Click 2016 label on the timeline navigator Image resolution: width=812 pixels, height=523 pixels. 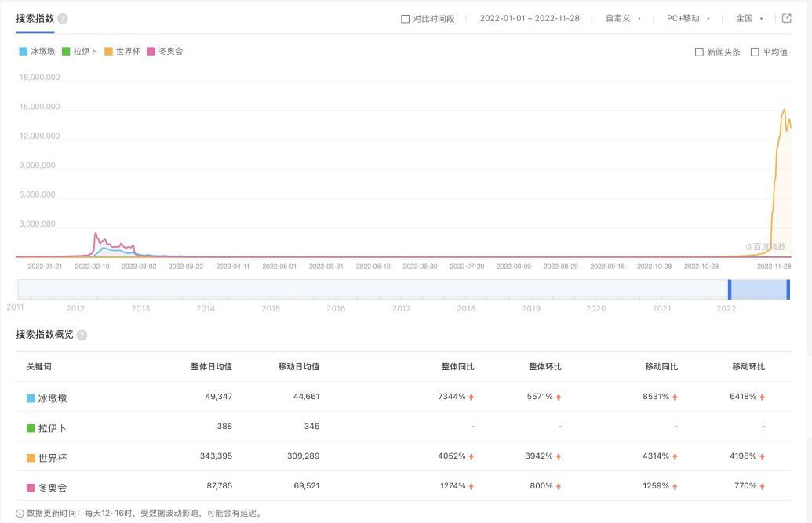click(336, 308)
